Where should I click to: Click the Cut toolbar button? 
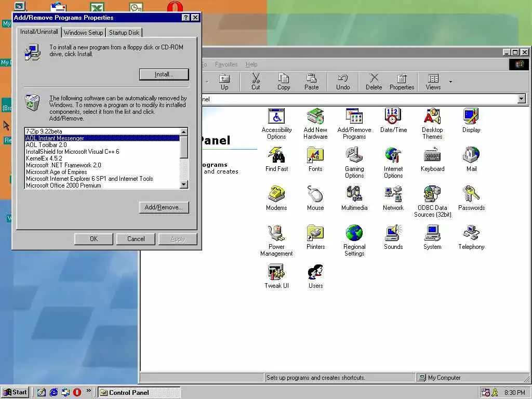coord(256,82)
